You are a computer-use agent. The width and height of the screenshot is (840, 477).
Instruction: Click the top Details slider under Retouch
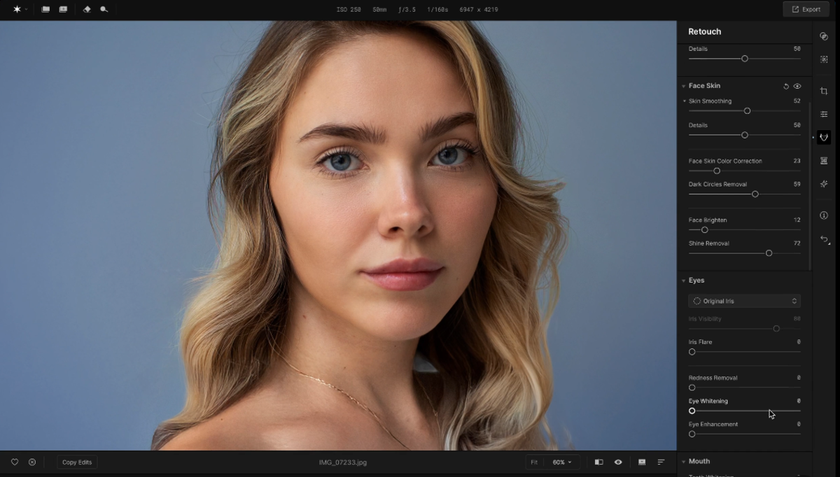tap(745, 58)
